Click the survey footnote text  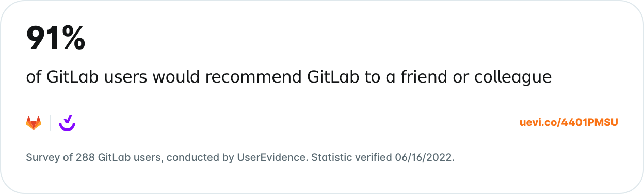click(240, 157)
